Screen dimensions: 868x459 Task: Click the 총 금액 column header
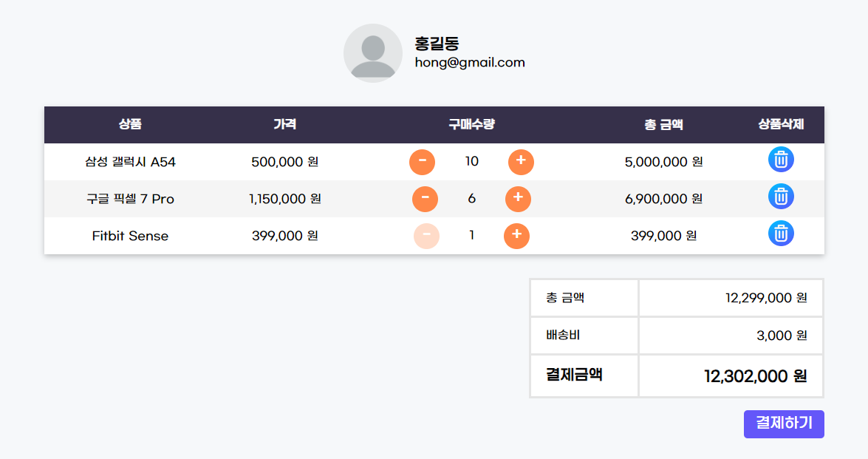(x=663, y=125)
